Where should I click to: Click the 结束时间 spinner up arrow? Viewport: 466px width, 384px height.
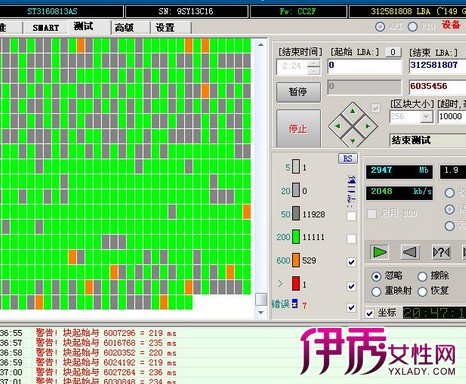pyautogui.click(x=314, y=63)
